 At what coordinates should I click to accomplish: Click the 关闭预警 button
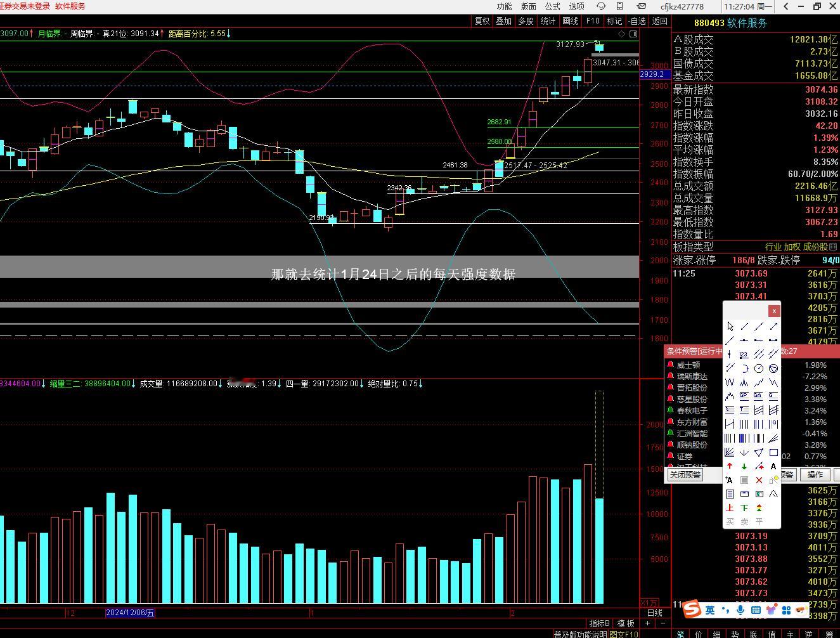click(x=685, y=474)
